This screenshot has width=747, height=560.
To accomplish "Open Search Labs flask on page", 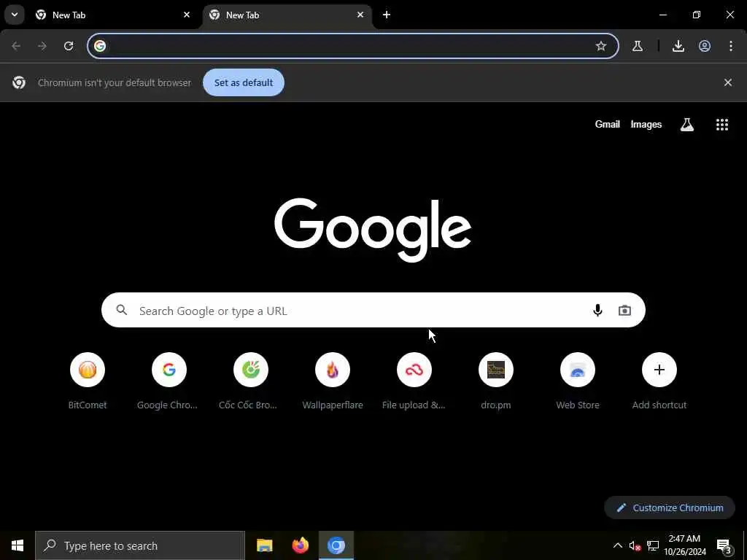I will 687,125.
